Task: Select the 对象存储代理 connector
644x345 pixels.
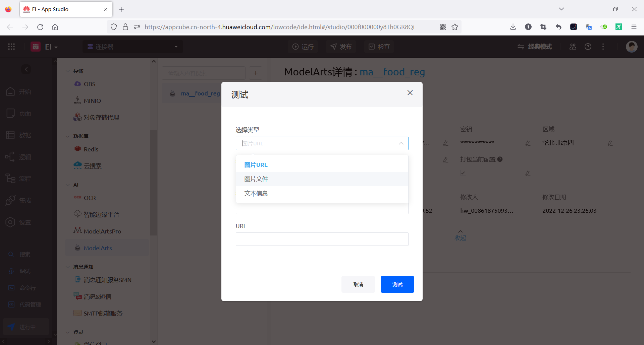Action: click(107, 118)
